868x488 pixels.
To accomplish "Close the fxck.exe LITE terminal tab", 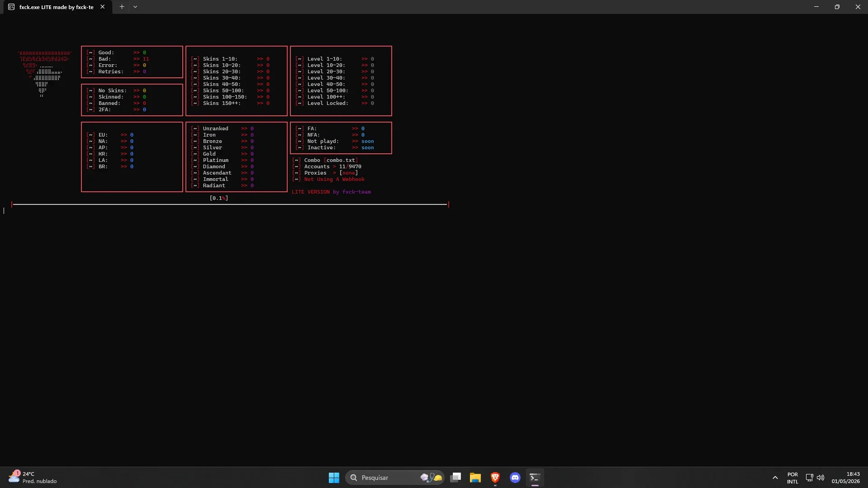I will click(103, 7).
